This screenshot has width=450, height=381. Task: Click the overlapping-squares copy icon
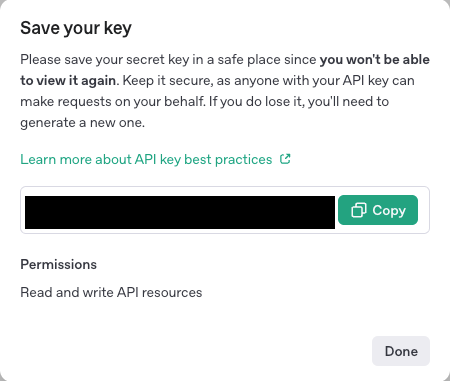(359, 210)
